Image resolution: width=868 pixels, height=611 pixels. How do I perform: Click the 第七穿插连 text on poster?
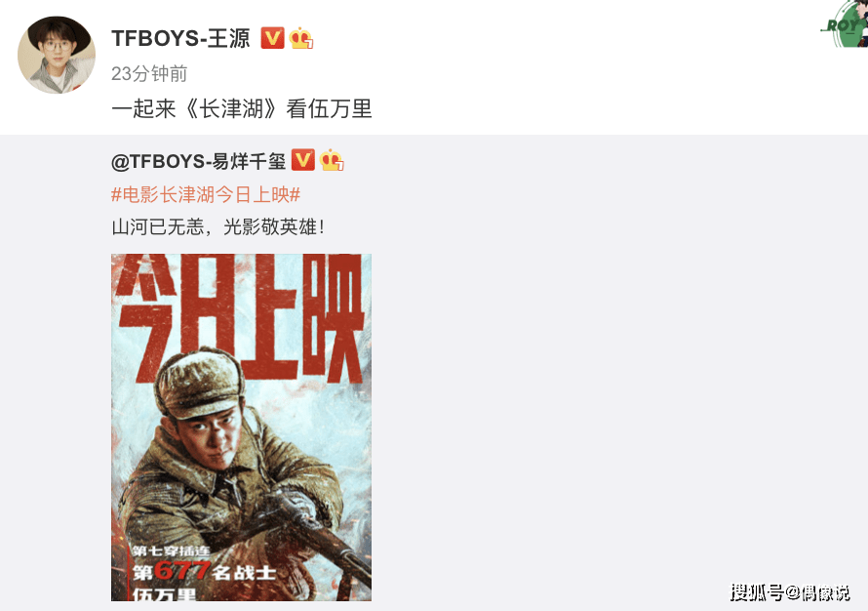(171, 550)
